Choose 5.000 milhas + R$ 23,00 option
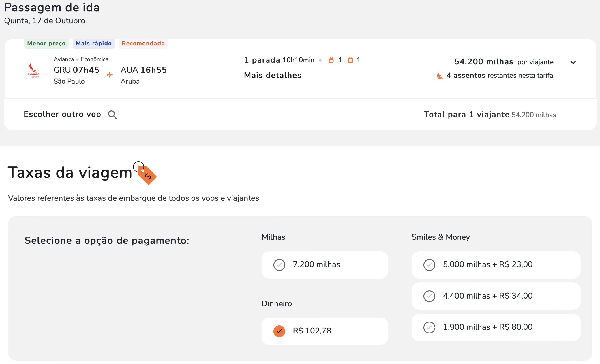This screenshot has width=600, height=364. coord(496,265)
